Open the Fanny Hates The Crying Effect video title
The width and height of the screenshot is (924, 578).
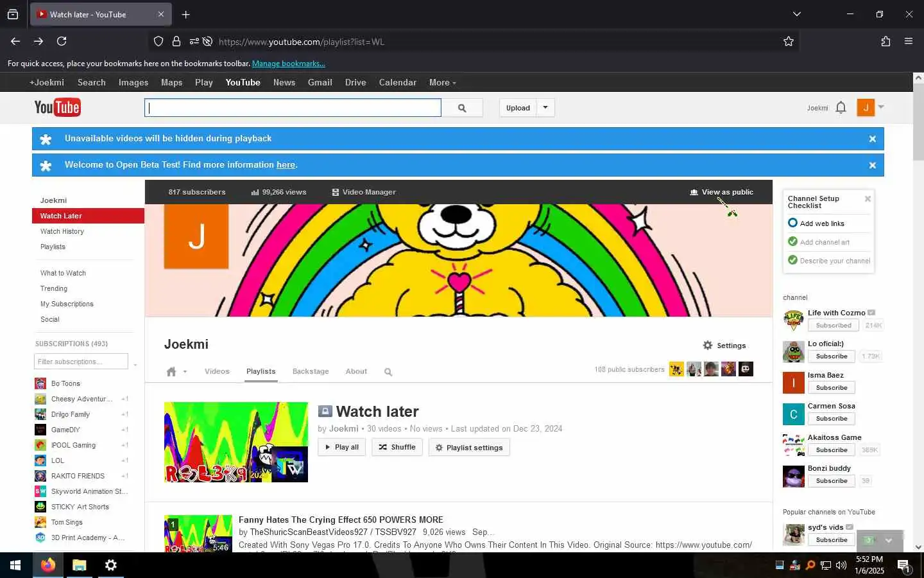click(x=341, y=520)
